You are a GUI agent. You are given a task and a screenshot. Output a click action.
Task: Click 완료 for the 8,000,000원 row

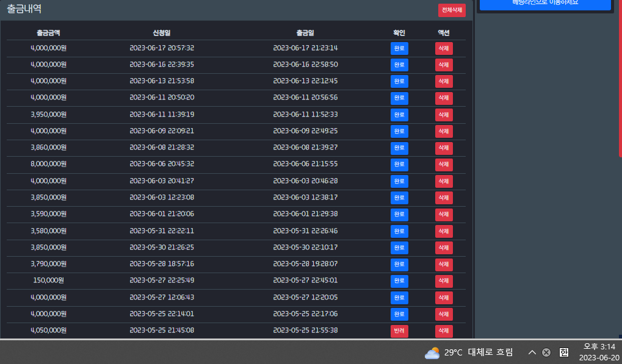[x=399, y=165]
